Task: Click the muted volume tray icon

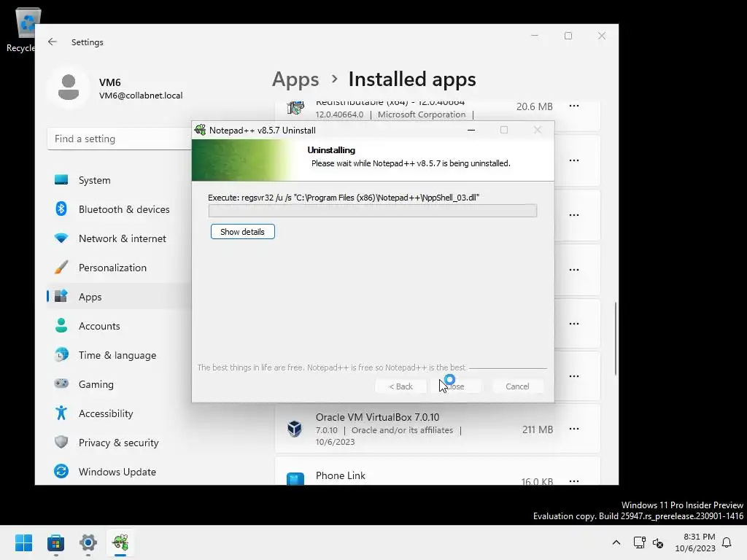Action: [x=658, y=542]
